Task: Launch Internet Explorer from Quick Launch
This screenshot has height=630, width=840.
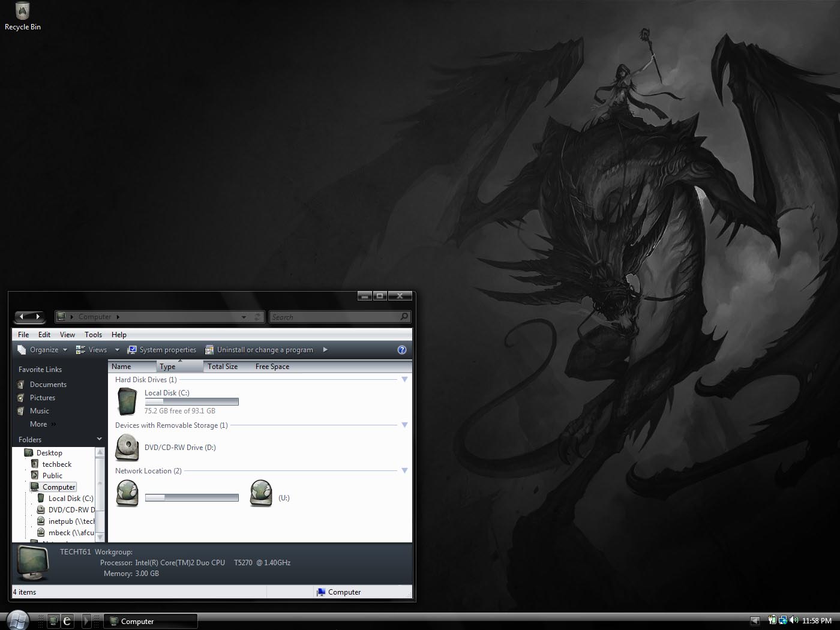Action: pyautogui.click(x=67, y=621)
